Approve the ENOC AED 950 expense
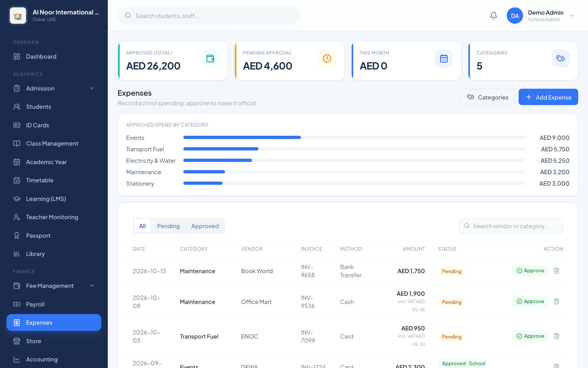 point(530,336)
